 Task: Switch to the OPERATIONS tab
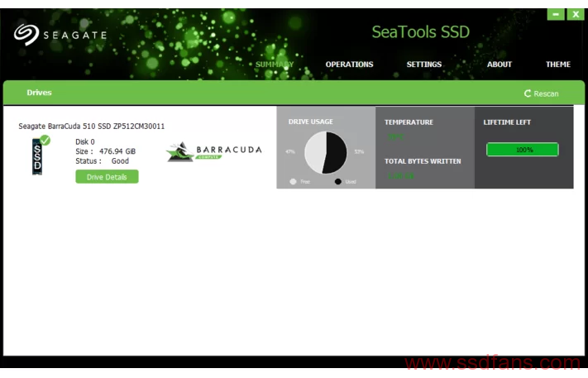pos(349,65)
